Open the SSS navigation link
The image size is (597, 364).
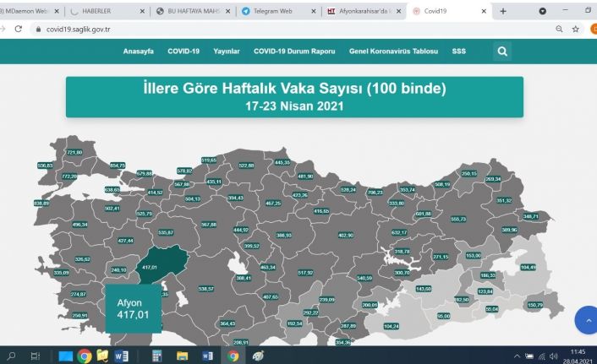[459, 52]
